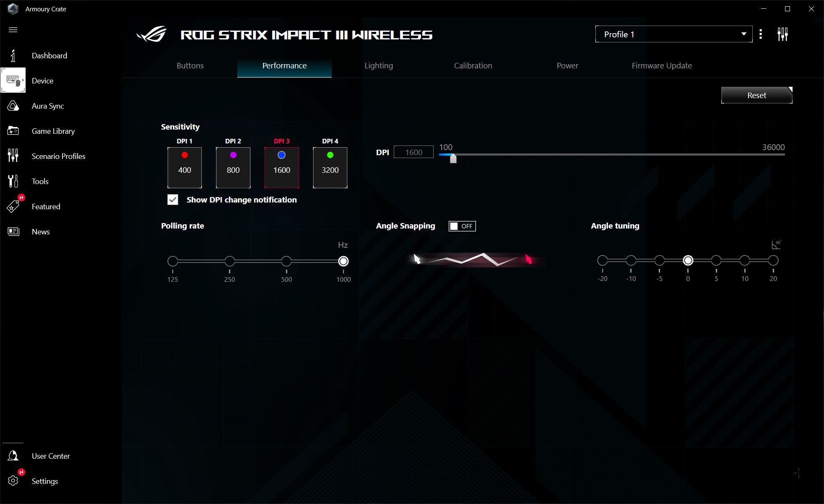This screenshot has width=824, height=504.
Task: Toggle Angle Snapping OFF switch
Action: pyautogui.click(x=462, y=226)
